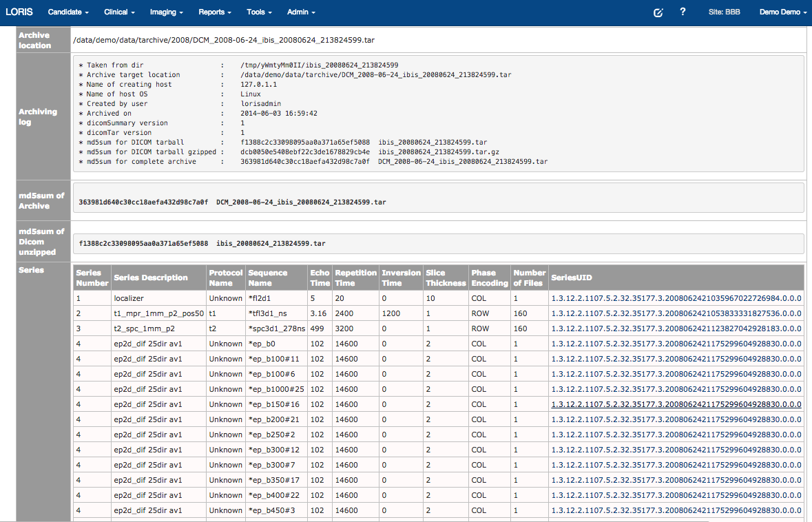Open the Imaging dropdown menu
The height and width of the screenshot is (522, 812).
point(167,12)
